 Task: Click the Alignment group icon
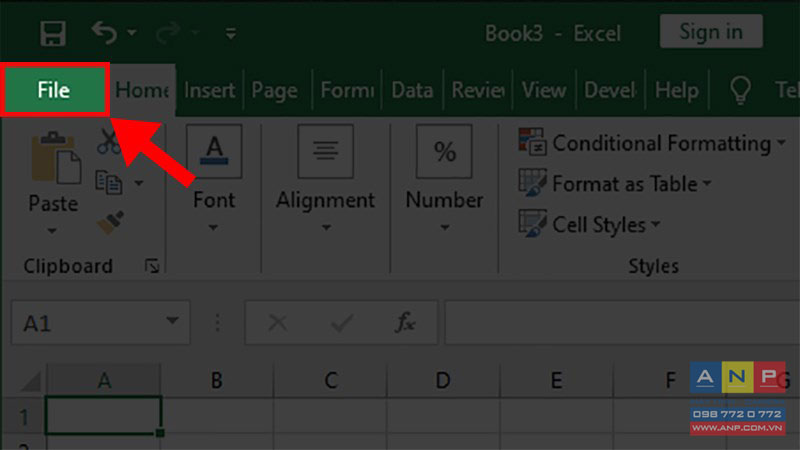326,151
